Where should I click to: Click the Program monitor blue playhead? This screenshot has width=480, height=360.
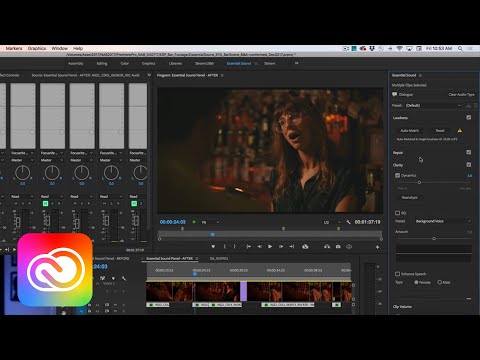point(213,235)
